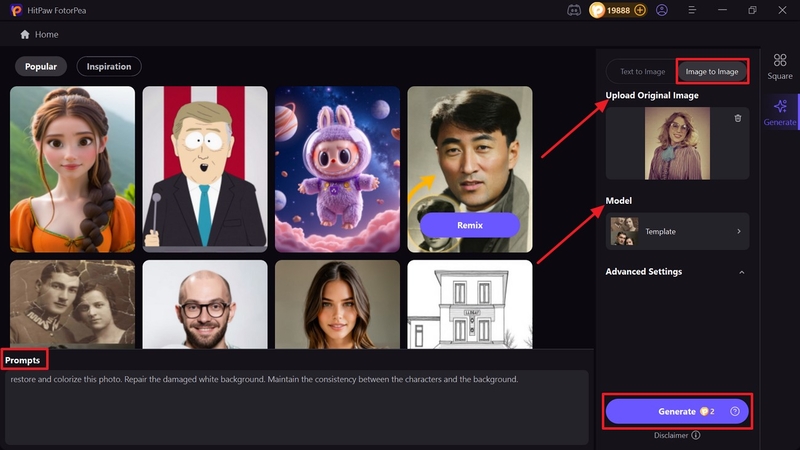The width and height of the screenshot is (800, 450).
Task: Open the user account profile icon
Action: point(662,10)
